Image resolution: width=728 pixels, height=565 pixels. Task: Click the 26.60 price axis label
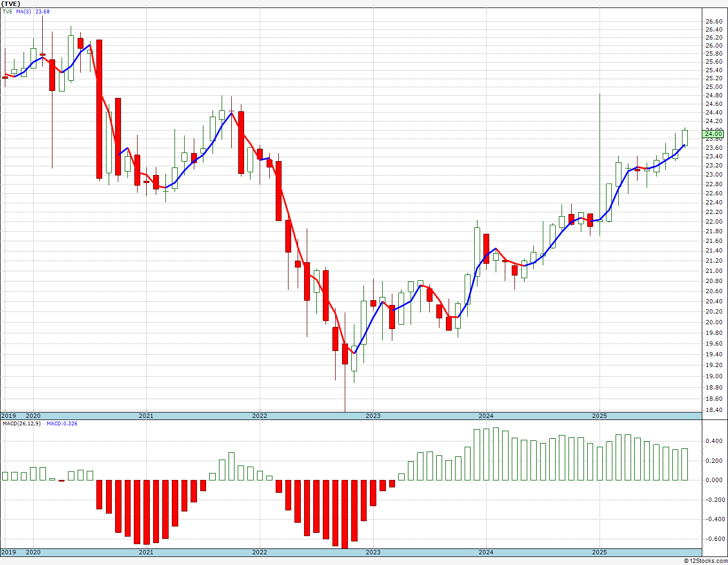pos(714,21)
